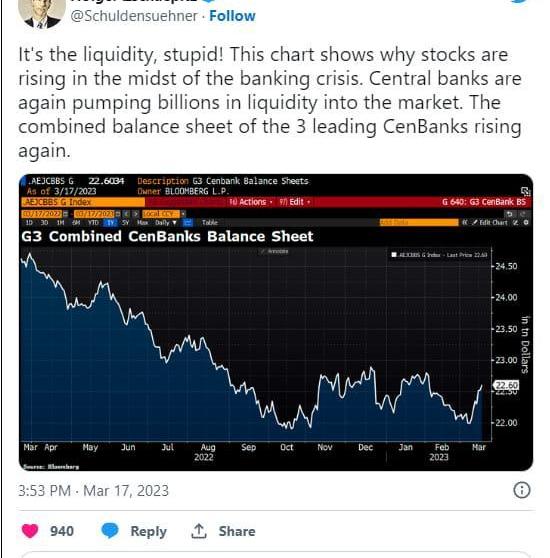This screenshot has width=550, height=558.
Task: Click the pencil Edit Chart icon
Action: (x=490, y=222)
